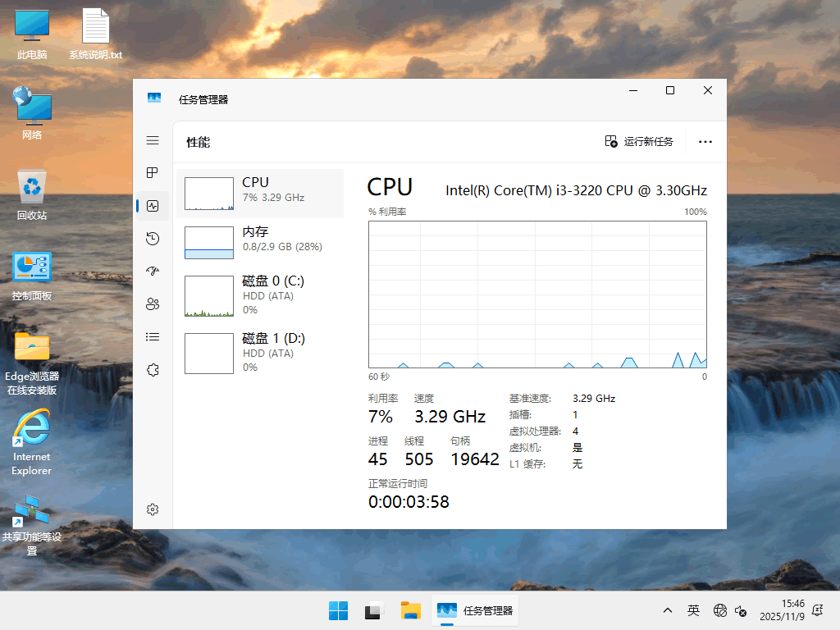Open the network globe tray icon
The image size is (840, 630).
(x=720, y=610)
